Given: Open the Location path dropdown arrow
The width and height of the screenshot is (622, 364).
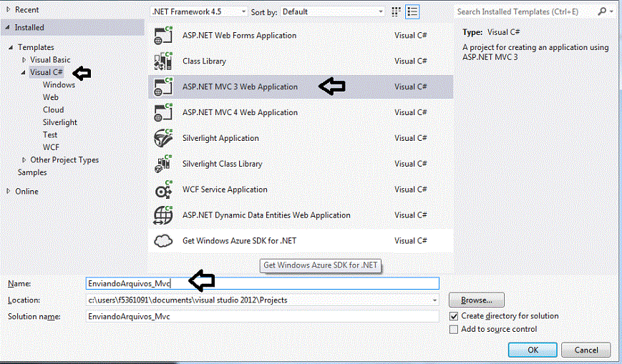Looking at the screenshot, I should click(x=434, y=300).
